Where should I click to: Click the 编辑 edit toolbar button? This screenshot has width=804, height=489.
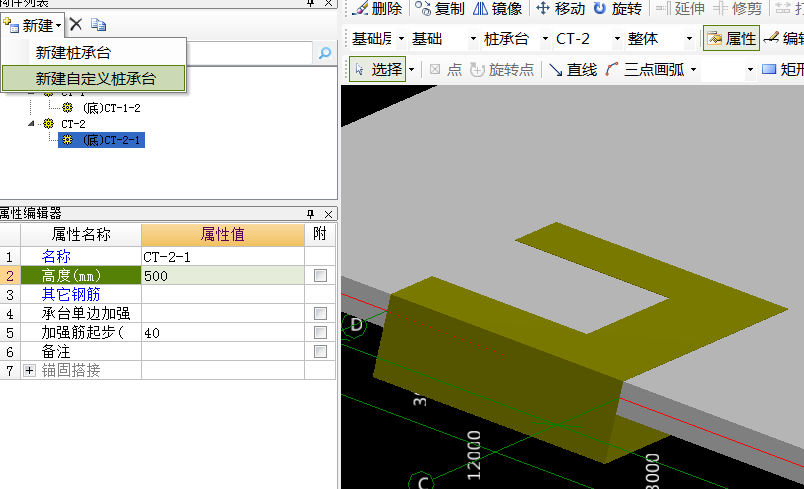coord(784,38)
